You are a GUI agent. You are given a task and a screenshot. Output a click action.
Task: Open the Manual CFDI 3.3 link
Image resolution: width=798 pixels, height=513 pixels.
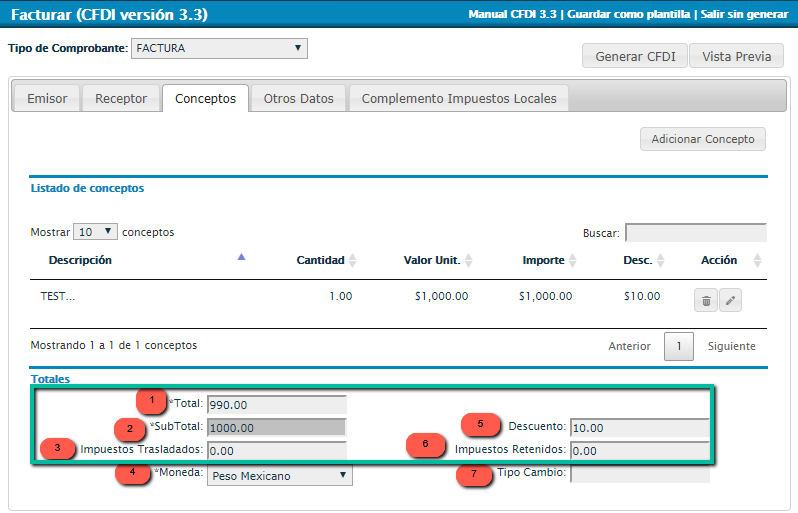513,14
